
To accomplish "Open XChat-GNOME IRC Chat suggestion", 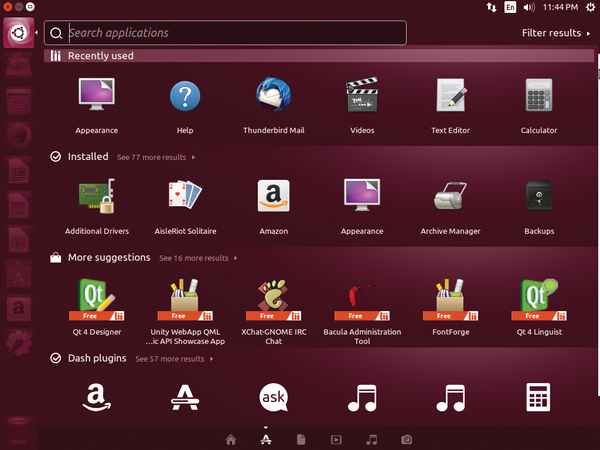I will click(x=272, y=298).
